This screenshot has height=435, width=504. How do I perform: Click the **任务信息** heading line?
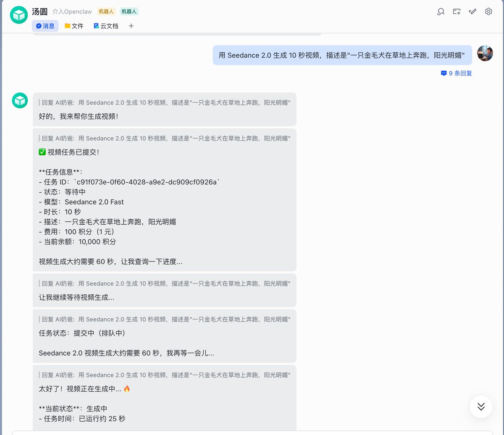60,172
